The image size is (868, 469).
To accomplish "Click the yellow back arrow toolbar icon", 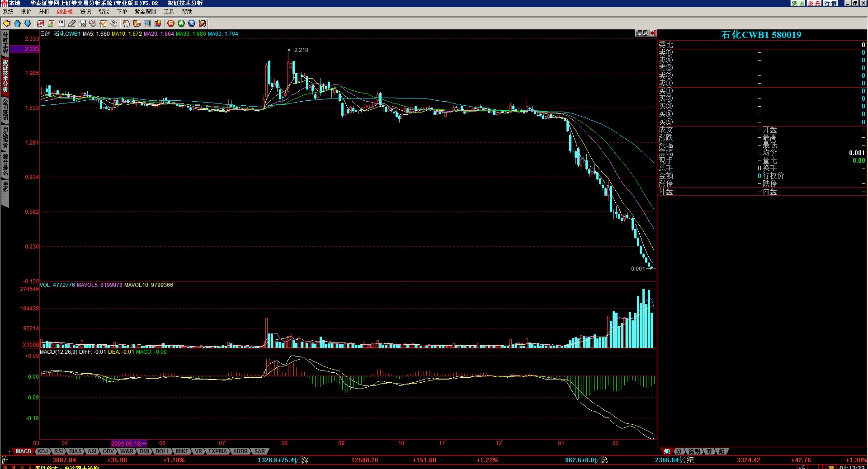I will coord(7,23).
